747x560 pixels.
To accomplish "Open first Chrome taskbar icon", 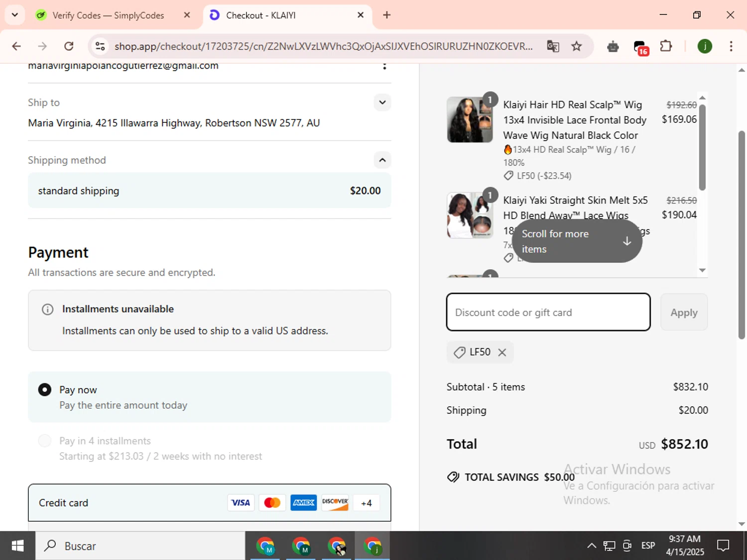I will click(265, 546).
